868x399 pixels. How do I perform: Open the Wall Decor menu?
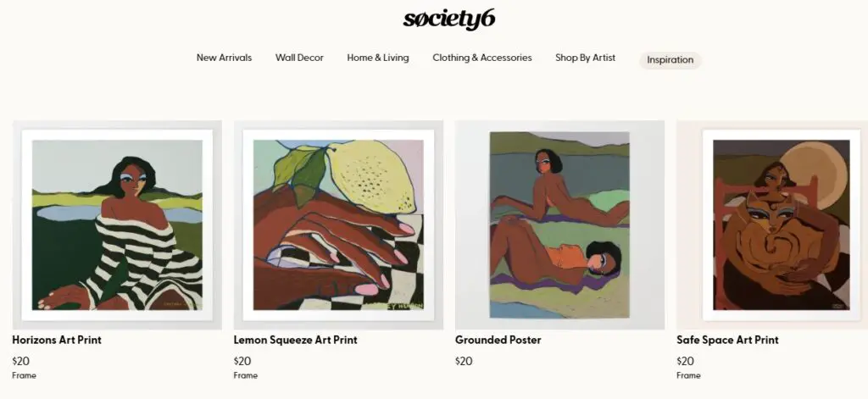point(299,58)
